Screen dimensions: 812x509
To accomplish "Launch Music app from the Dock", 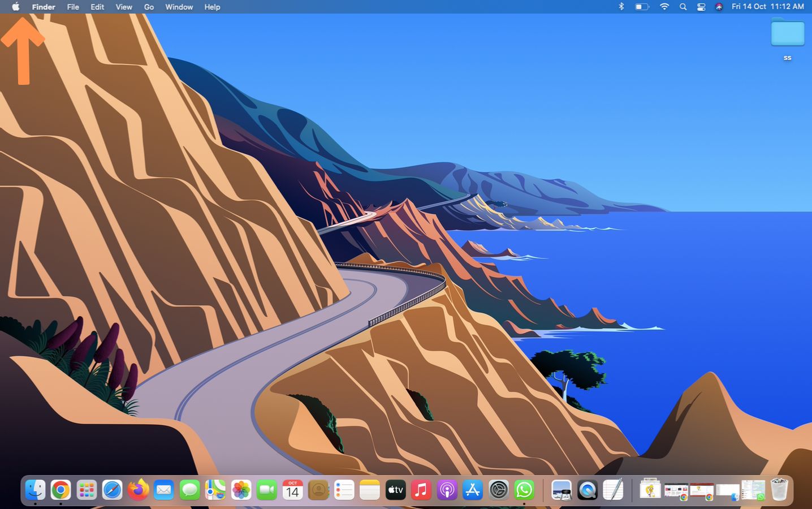I will tap(421, 490).
